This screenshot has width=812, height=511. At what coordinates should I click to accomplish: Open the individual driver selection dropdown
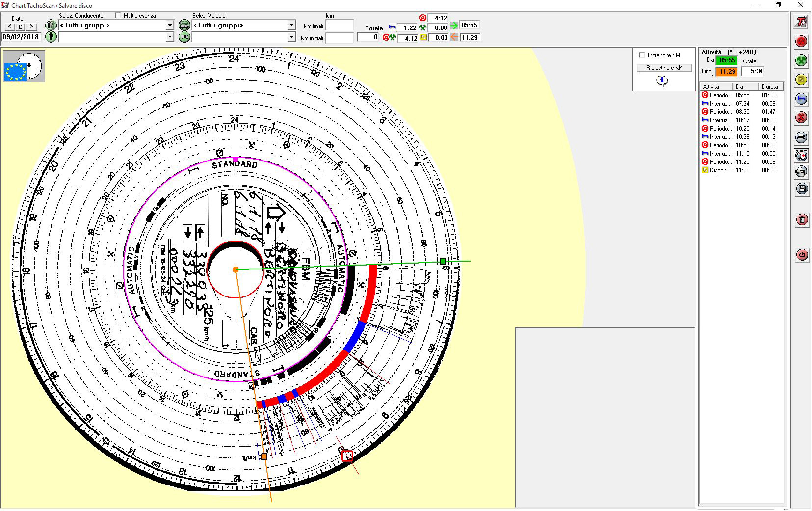(x=169, y=37)
